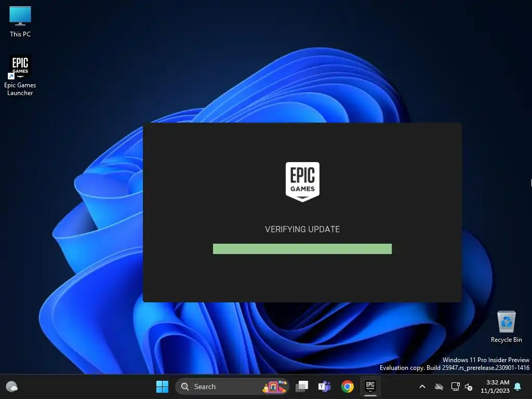Launch Google Chrome from the taskbar
The image size is (532, 399).
click(x=348, y=387)
